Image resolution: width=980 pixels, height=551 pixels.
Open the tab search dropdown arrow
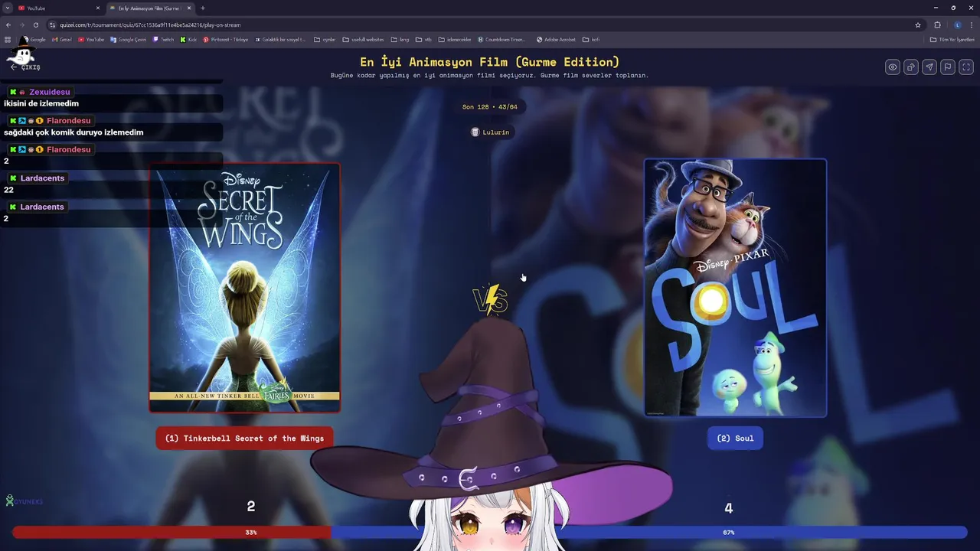(7, 8)
